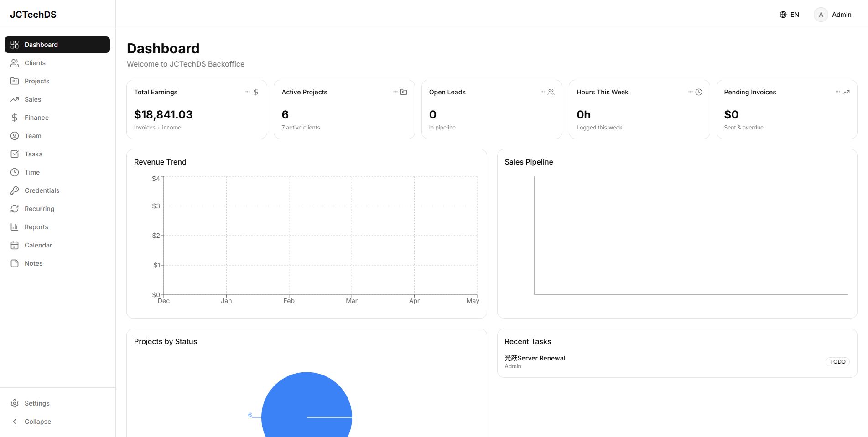Open the Notes page
The image size is (868, 437).
tap(57, 263)
